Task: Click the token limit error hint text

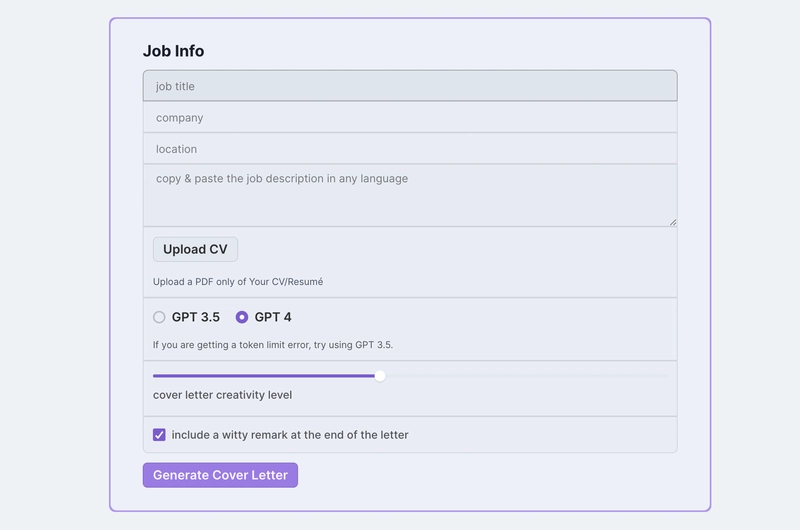Action: [x=273, y=345]
